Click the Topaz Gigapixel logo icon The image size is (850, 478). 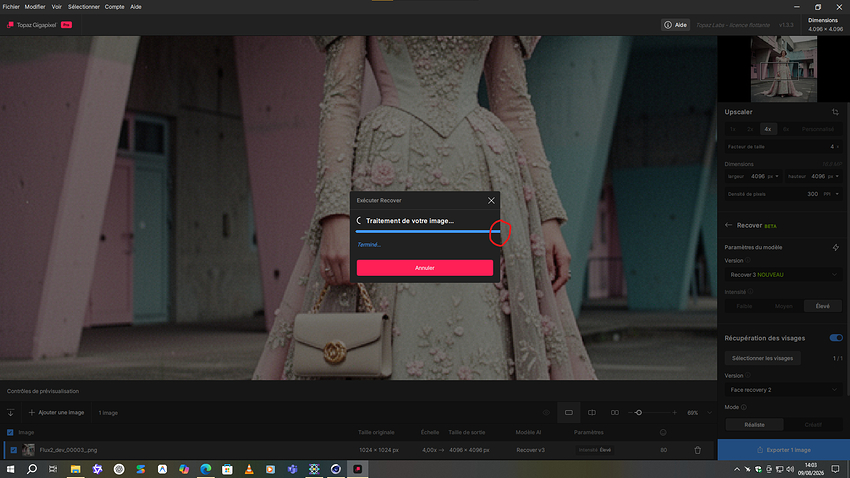click(10, 25)
